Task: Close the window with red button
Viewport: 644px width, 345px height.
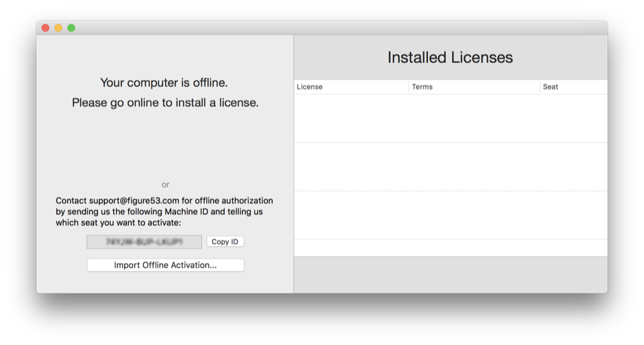Action: point(46,28)
